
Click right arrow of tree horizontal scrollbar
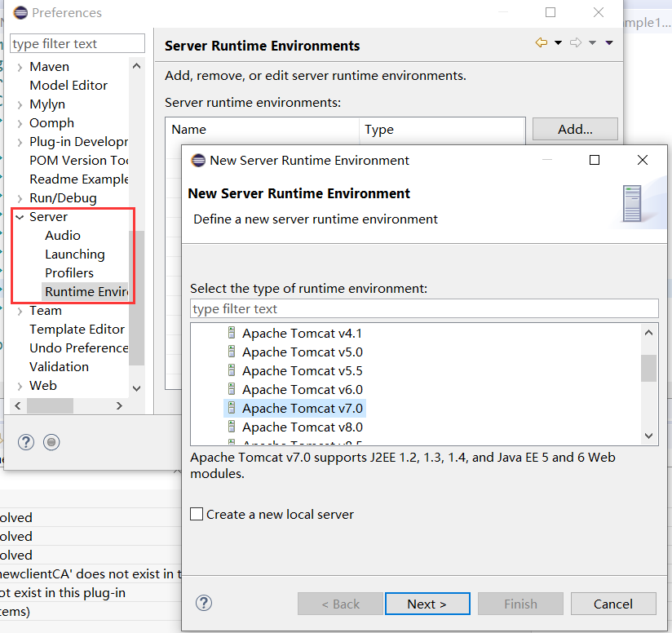point(120,405)
